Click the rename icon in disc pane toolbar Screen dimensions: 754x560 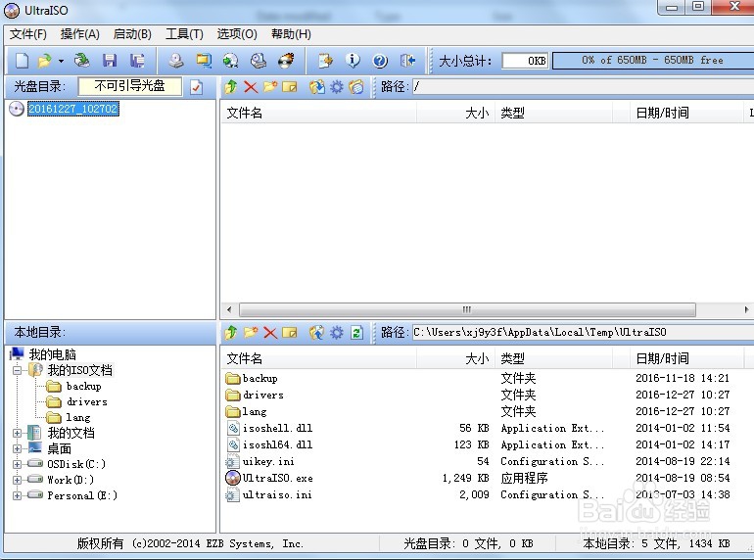coord(290,87)
